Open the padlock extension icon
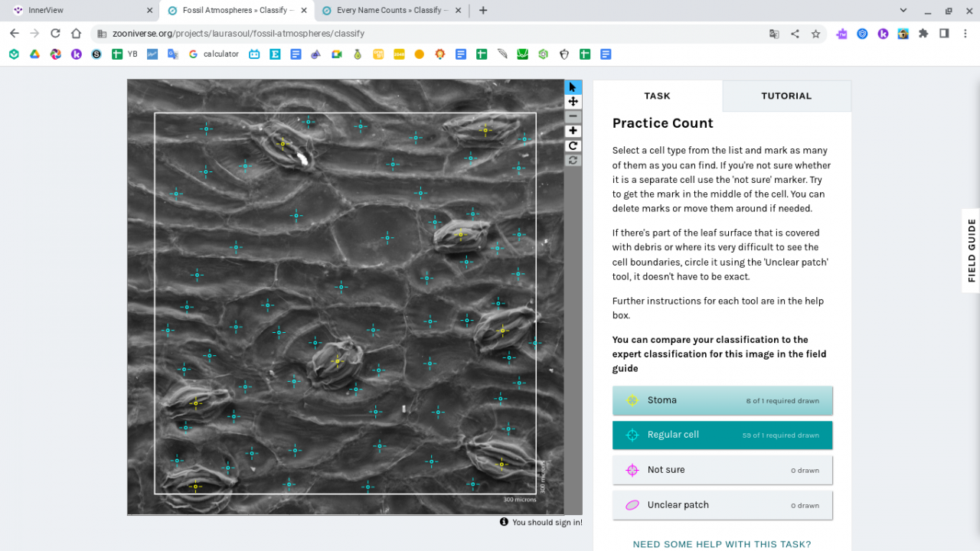Screen dimensions: 980x551 click(903, 34)
